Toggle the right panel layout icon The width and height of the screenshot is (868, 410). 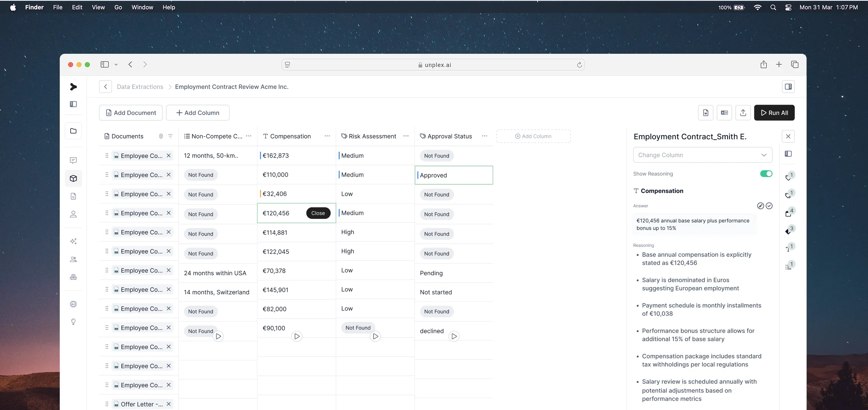(x=788, y=87)
